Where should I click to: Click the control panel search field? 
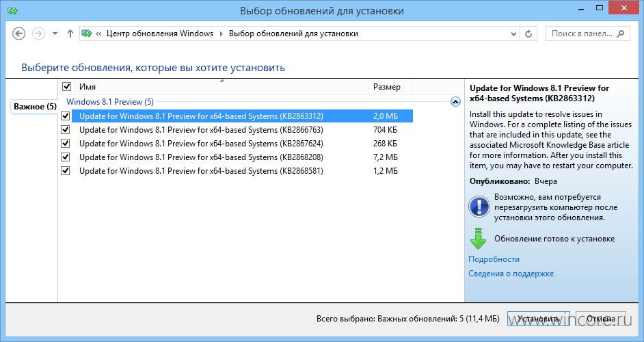click(x=588, y=34)
